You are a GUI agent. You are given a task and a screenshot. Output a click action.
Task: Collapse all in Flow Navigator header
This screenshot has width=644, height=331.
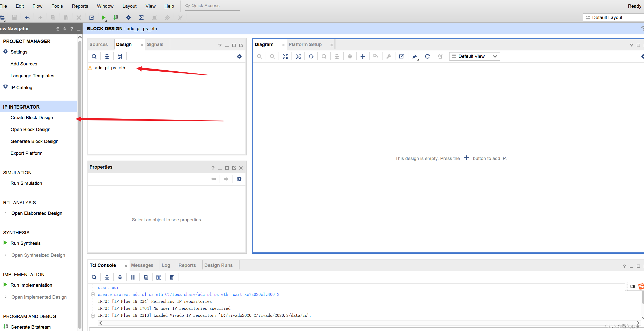tap(58, 29)
